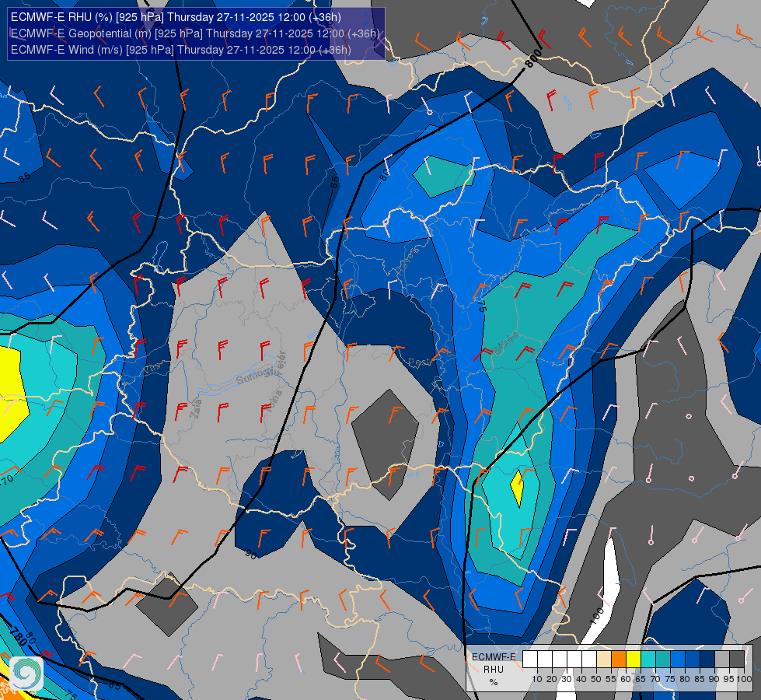Select the navy 85–90 legend swatch
This screenshot has height=700, width=761.
tap(707, 659)
